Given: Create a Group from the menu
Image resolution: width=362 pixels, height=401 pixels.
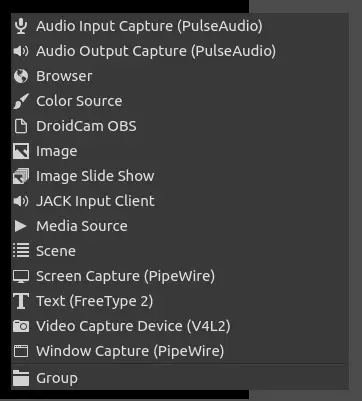Looking at the screenshot, I should coord(180,378).
